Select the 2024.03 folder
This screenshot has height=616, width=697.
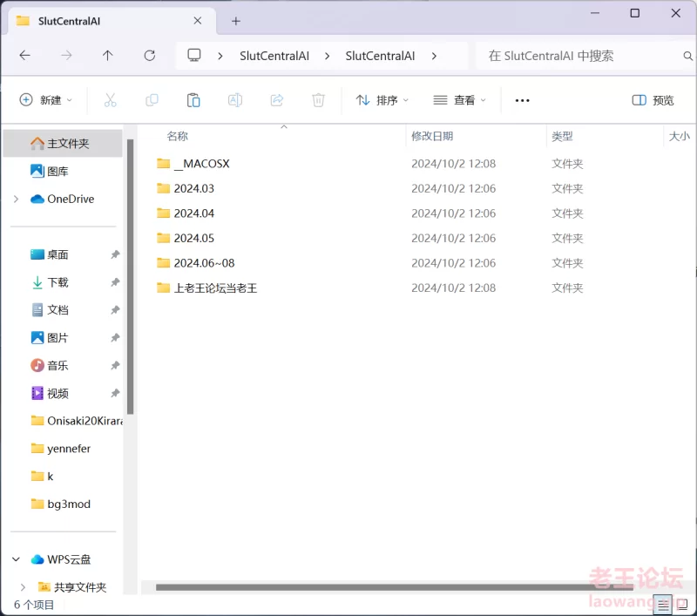pyautogui.click(x=193, y=188)
